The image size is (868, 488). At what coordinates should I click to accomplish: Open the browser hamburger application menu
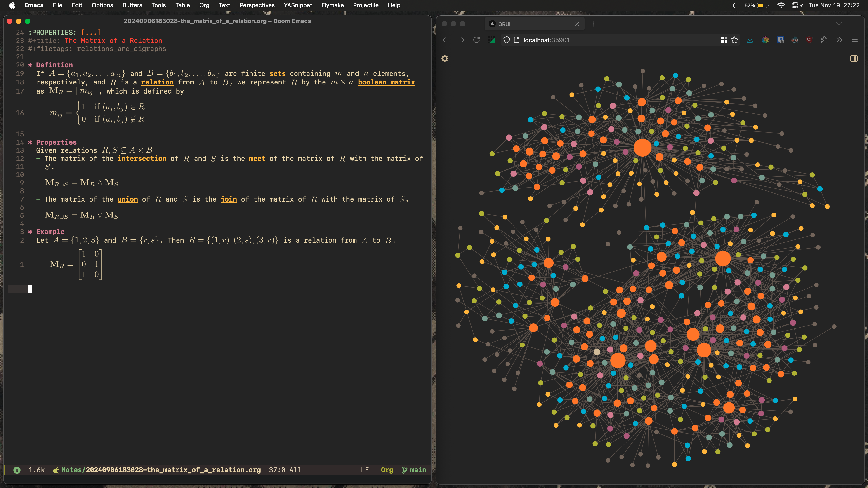tap(854, 40)
